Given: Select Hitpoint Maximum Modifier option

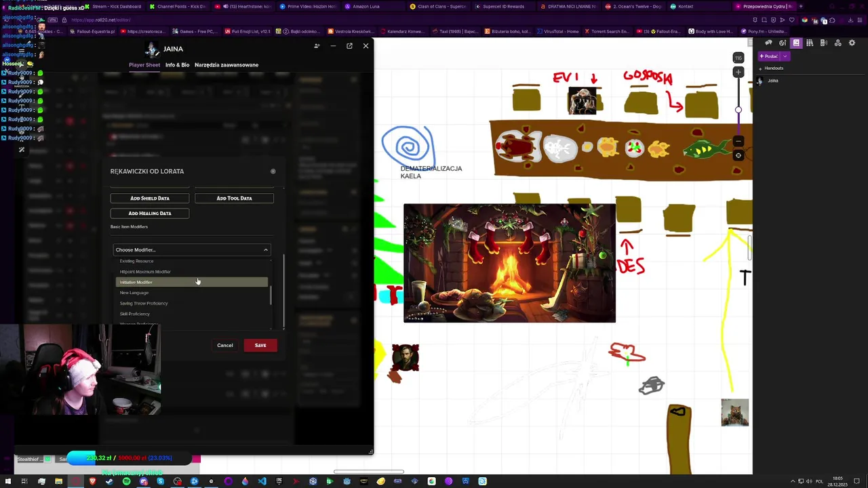Looking at the screenshot, I should 193,272.
